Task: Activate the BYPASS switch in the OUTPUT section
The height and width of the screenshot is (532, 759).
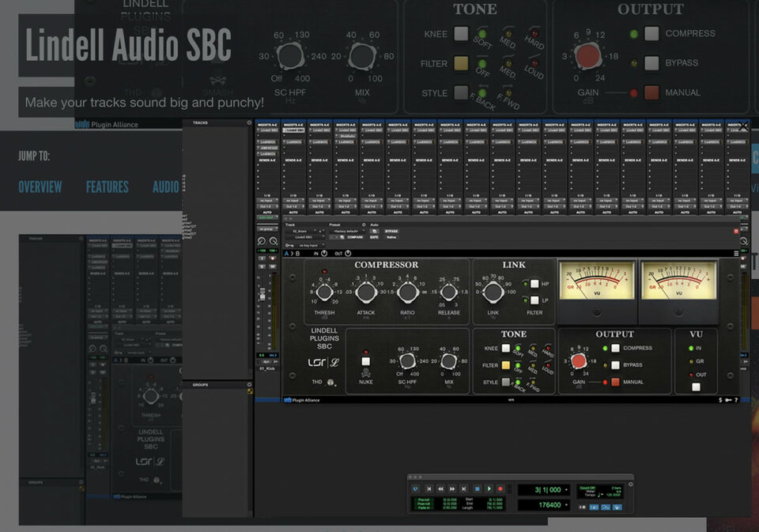Action: (614, 366)
